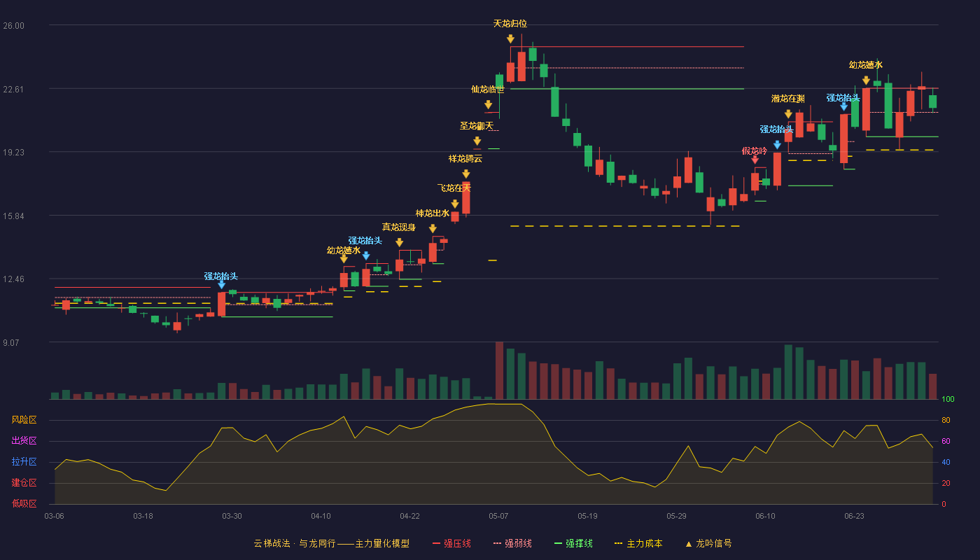980x560 pixels.
Task: Click the green 100 indicator scale value
Action: click(948, 400)
